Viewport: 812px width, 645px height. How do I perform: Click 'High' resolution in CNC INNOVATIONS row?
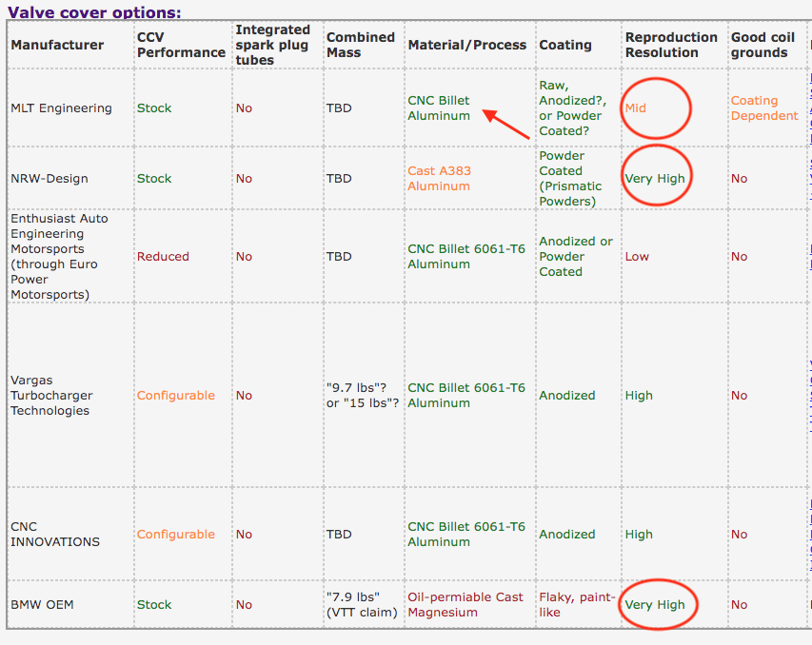click(x=639, y=535)
